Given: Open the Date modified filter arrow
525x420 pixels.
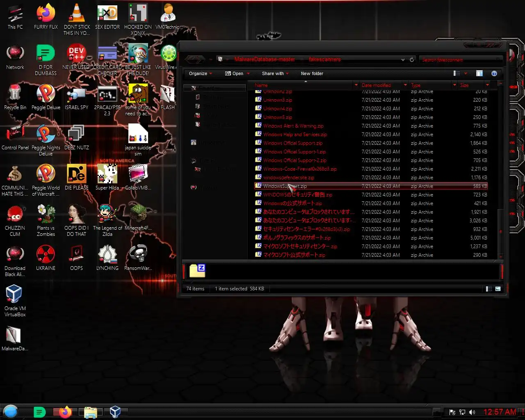Looking at the screenshot, I should pos(405,85).
